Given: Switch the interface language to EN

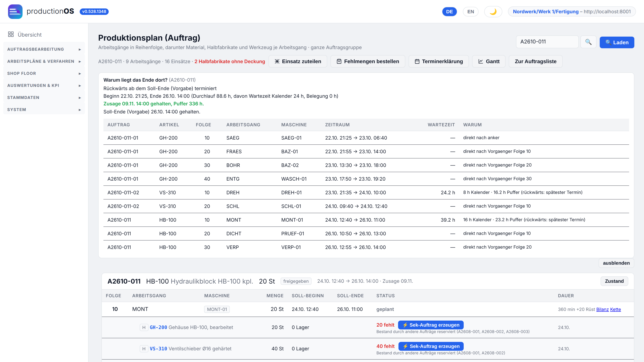Looking at the screenshot, I should [471, 11].
